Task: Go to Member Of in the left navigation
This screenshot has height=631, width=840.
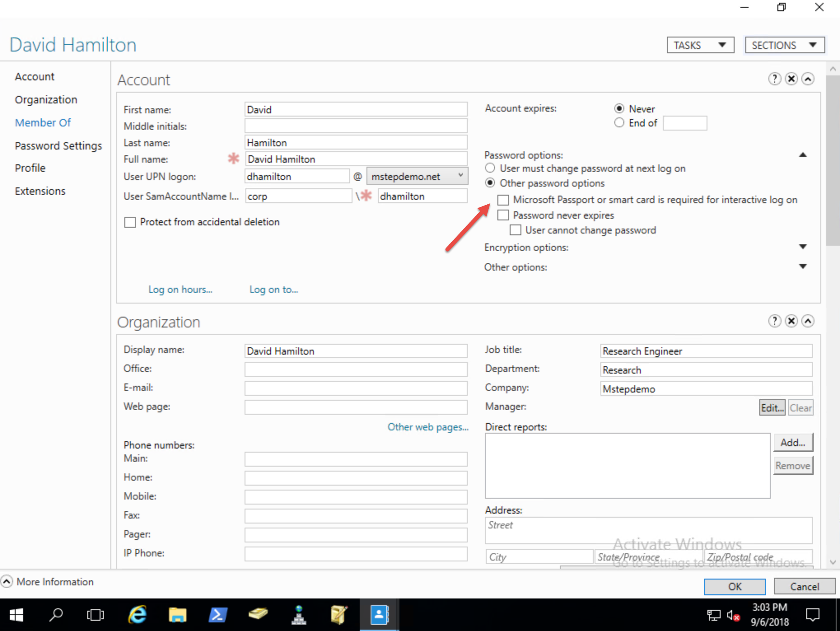Action: (43, 123)
